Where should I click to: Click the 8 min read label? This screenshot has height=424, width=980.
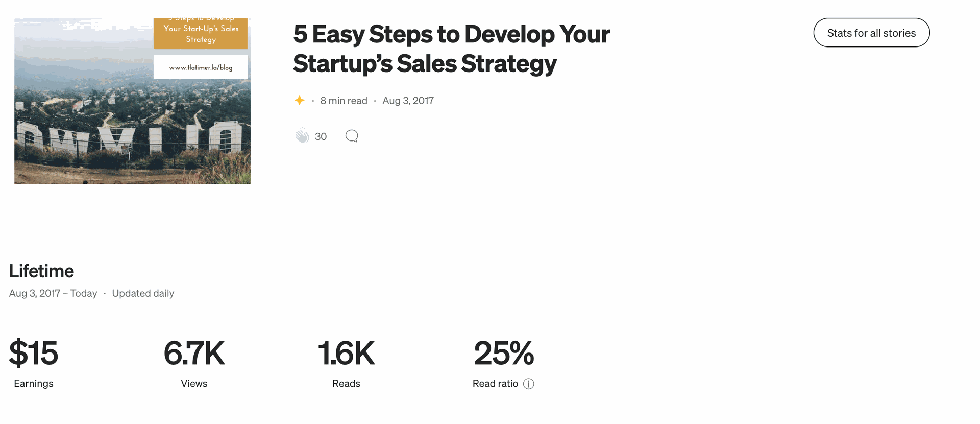344,101
